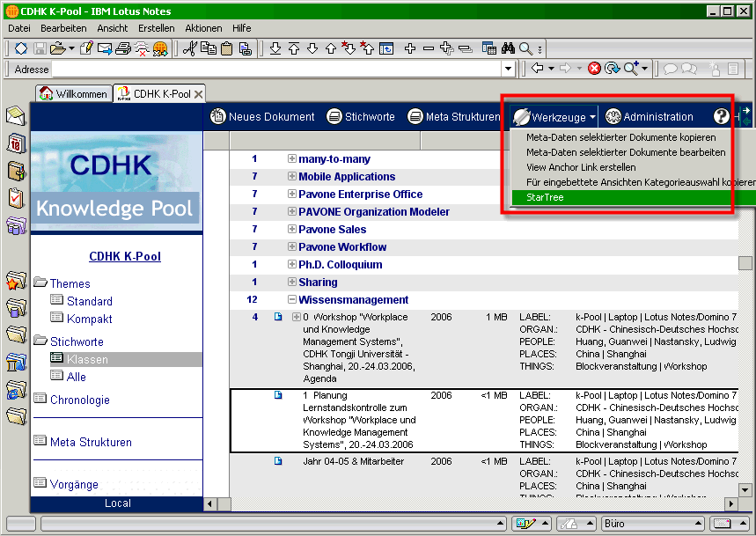
Task: Click the next unread document arrow icon
Action: [349, 48]
